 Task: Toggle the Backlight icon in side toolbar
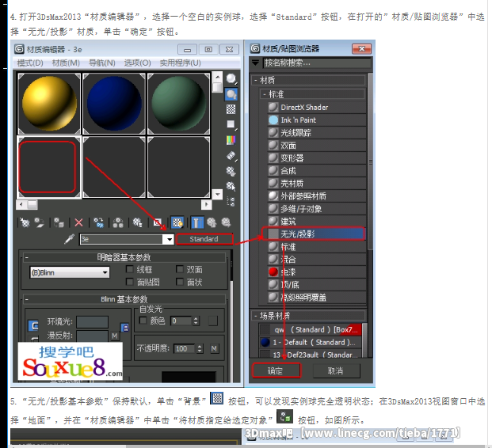(x=231, y=94)
